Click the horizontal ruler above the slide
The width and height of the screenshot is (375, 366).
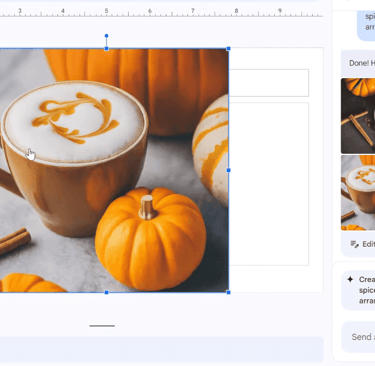click(161, 12)
